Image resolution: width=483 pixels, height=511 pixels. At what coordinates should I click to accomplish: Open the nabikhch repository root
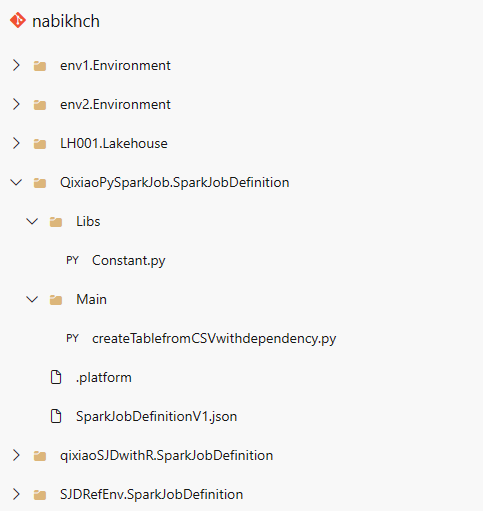tap(66, 21)
